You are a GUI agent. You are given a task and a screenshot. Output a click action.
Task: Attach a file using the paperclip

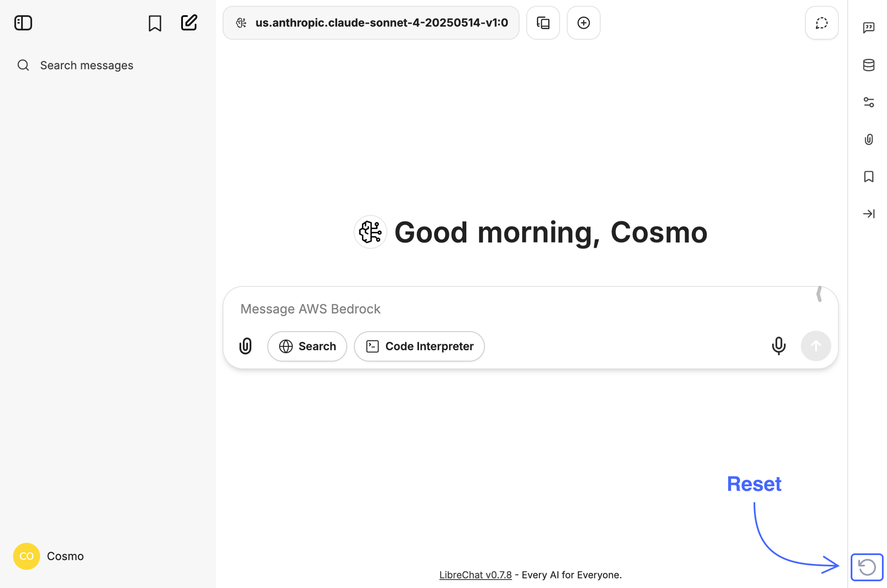[x=245, y=346]
